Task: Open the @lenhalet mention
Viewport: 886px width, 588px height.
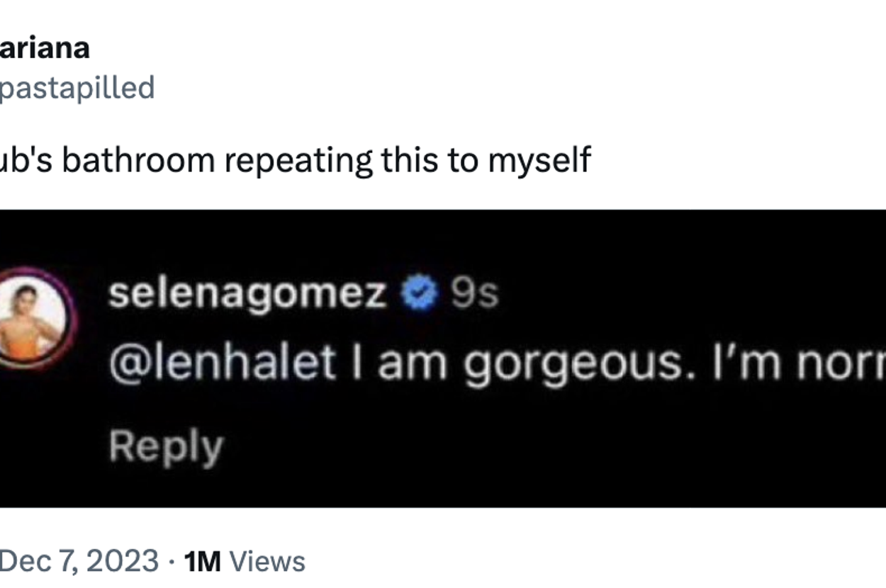Action: click(222, 363)
